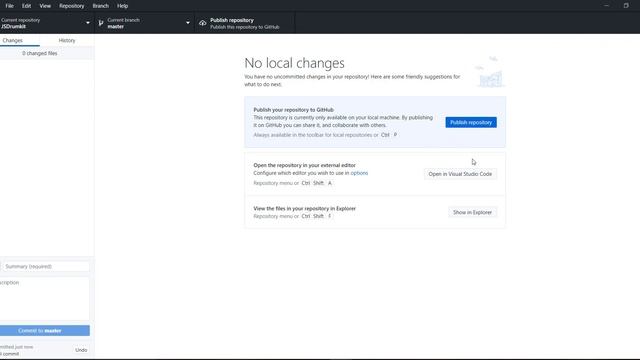Restore down the GitHub Desktop window
This screenshot has width=640, height=360.
[x=626, y=6]
